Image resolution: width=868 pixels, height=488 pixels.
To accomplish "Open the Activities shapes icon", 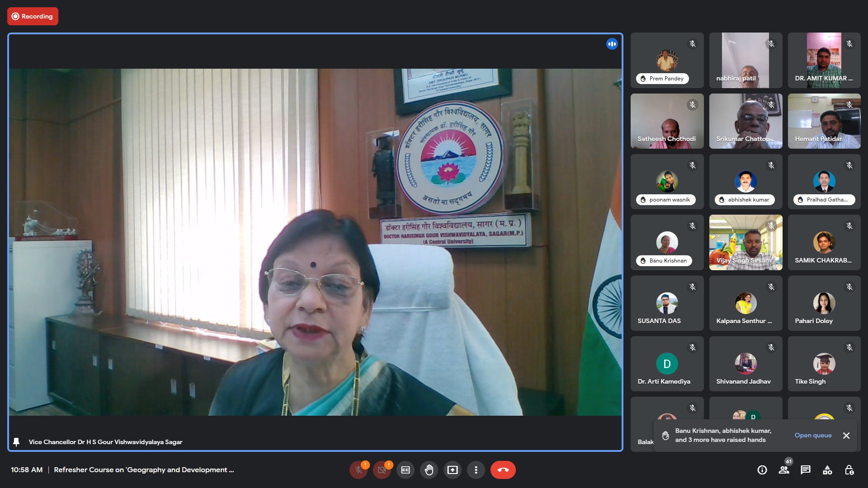I will (827, 470).
